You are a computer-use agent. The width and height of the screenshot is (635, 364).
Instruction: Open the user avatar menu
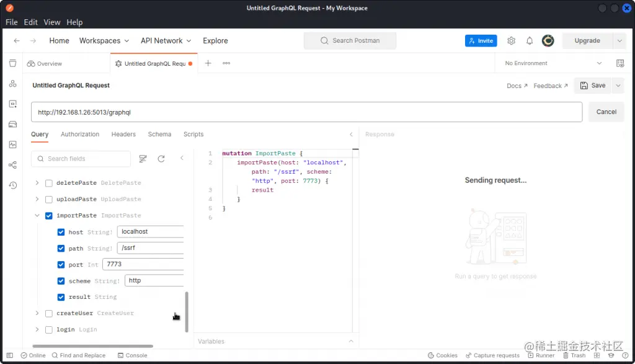click(x=548, y=40)
